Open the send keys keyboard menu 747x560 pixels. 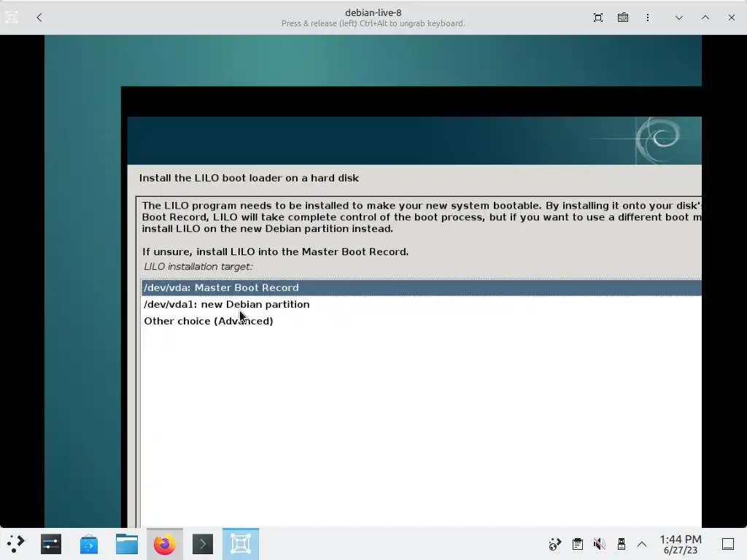point(623,17)
